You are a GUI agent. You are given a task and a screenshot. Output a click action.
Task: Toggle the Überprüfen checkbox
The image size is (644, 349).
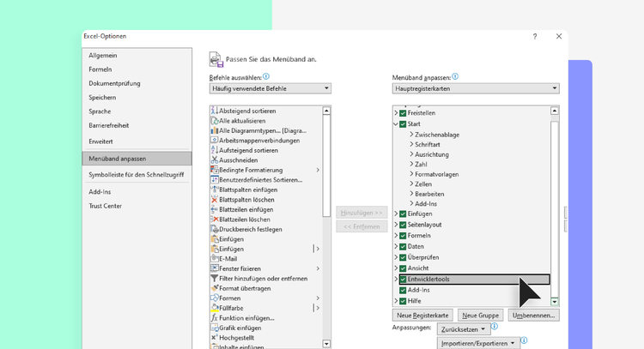point(403,257)
